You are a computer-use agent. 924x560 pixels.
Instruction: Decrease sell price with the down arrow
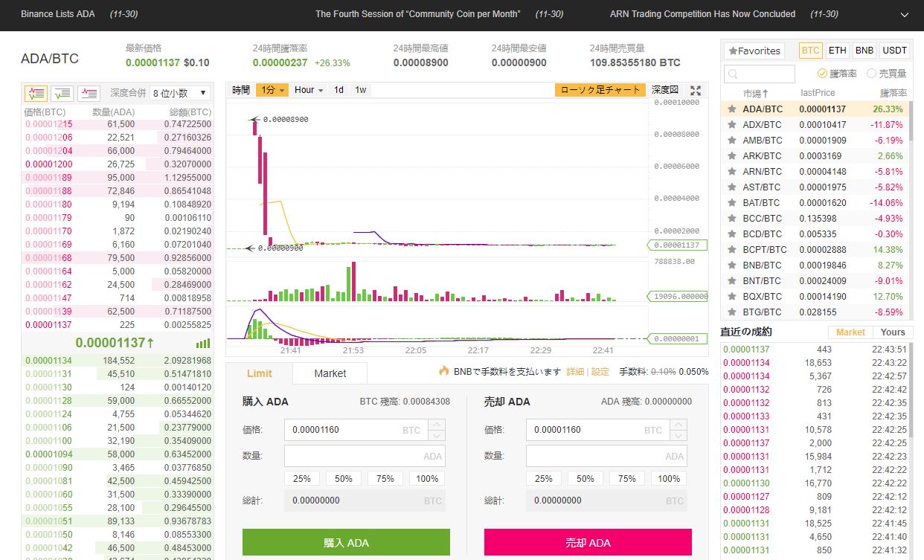tap(679, 435)
